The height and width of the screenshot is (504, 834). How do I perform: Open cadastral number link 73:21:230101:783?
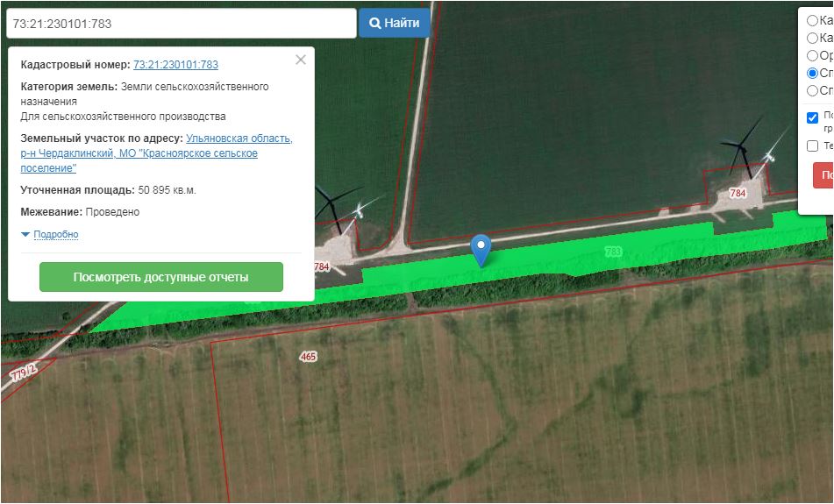coord(175,65)
